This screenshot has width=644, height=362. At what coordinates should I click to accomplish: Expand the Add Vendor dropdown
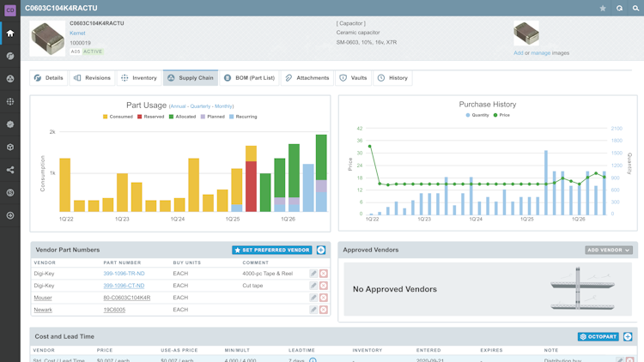[x=609, y=250]
